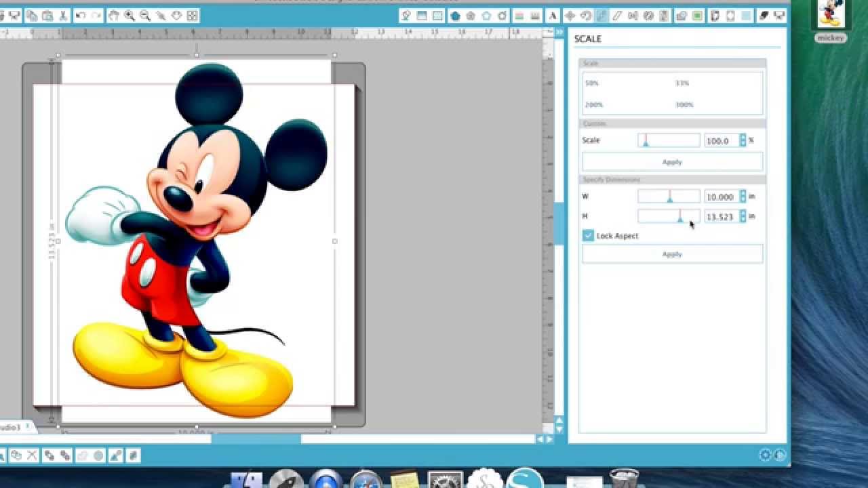Click the vertical scrollbar thumb beside canvas
Viewport: 868px width, 488px height.
[559, 224]
